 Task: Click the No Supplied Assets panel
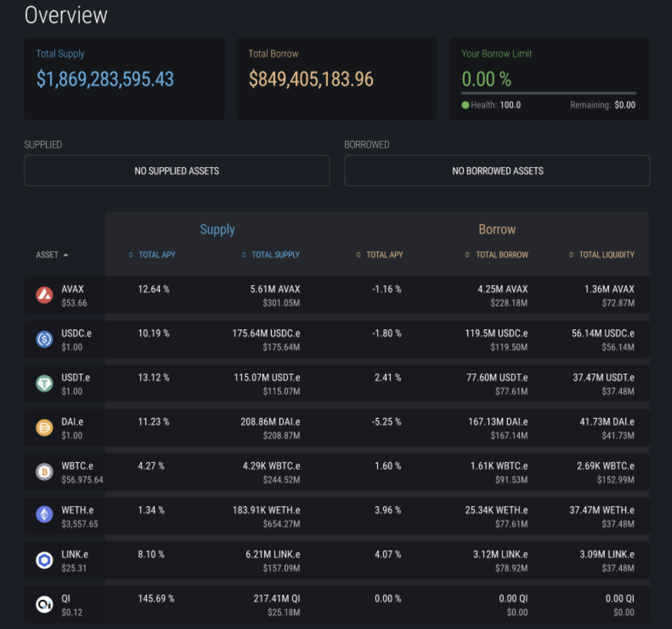click(x=177, y=171)
